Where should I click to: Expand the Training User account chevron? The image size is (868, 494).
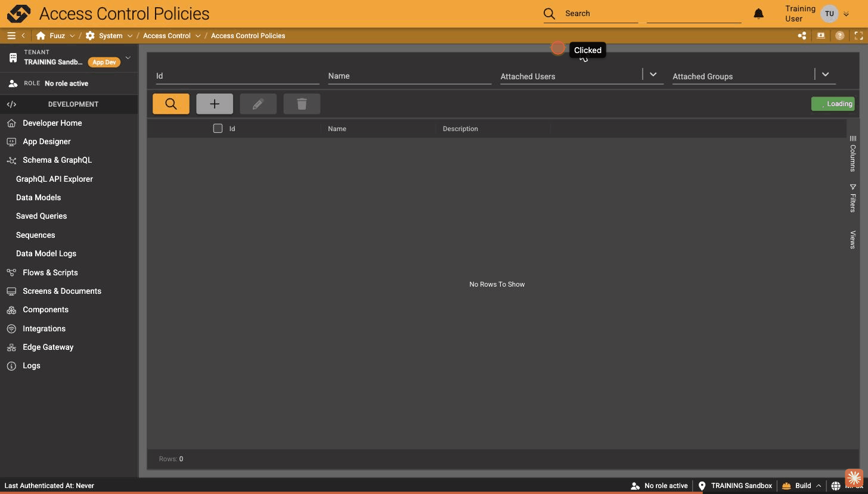coord(847,14)
